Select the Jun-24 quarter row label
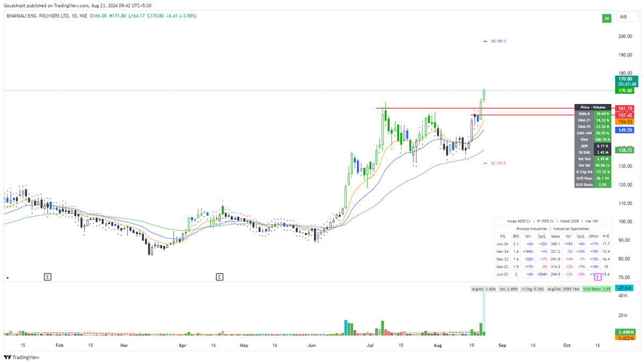The image size is (644, 364). coord(503,243)
